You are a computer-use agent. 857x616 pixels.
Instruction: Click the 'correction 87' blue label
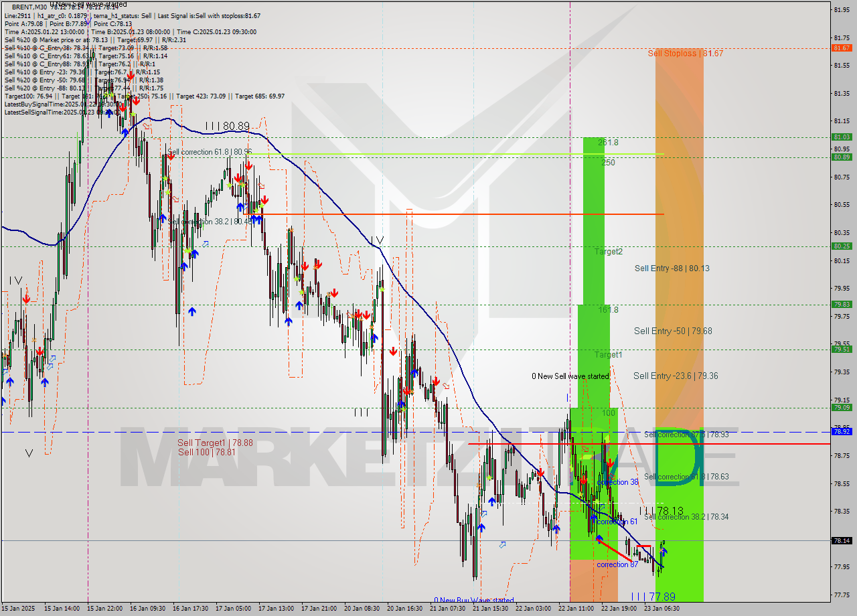tap(617, 565)
